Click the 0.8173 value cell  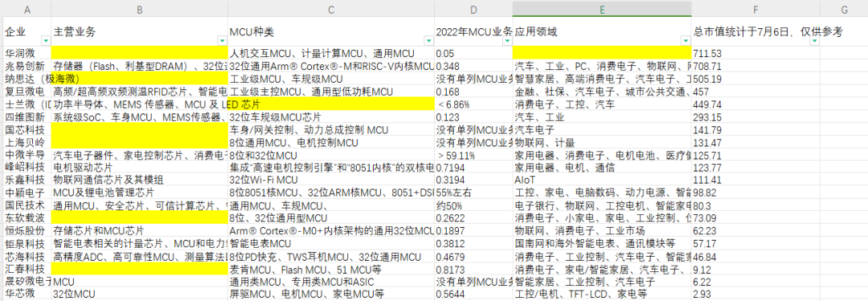[473, 270]
